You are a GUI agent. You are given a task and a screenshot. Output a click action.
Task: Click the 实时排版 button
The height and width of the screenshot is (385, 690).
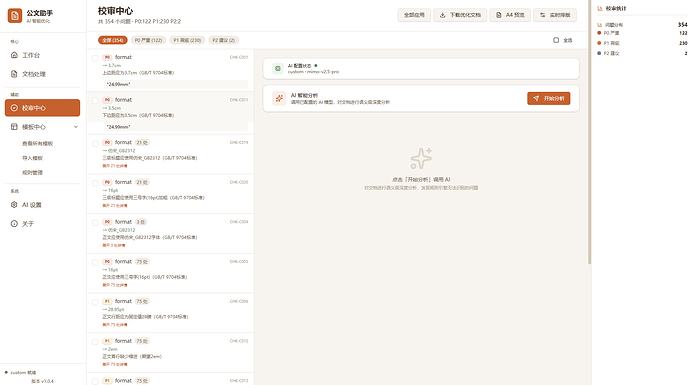click(555, 15)
